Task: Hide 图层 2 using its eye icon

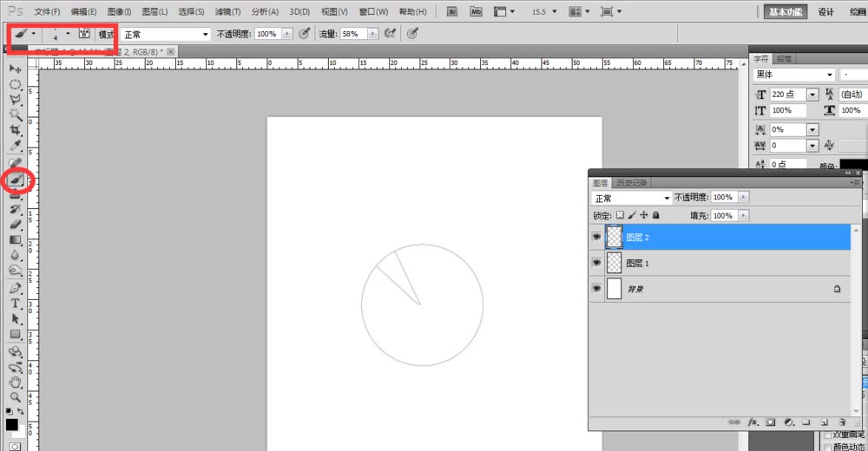Action: pos(596,237)
